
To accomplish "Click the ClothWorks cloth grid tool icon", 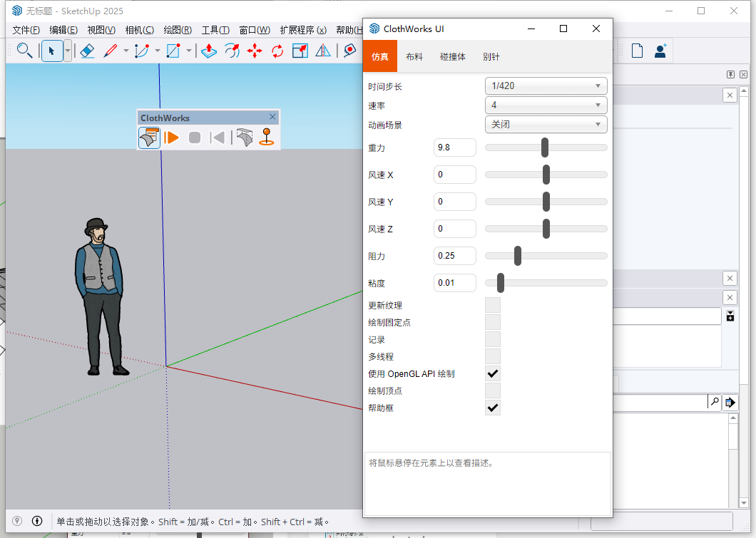I will tap(245, 138).
